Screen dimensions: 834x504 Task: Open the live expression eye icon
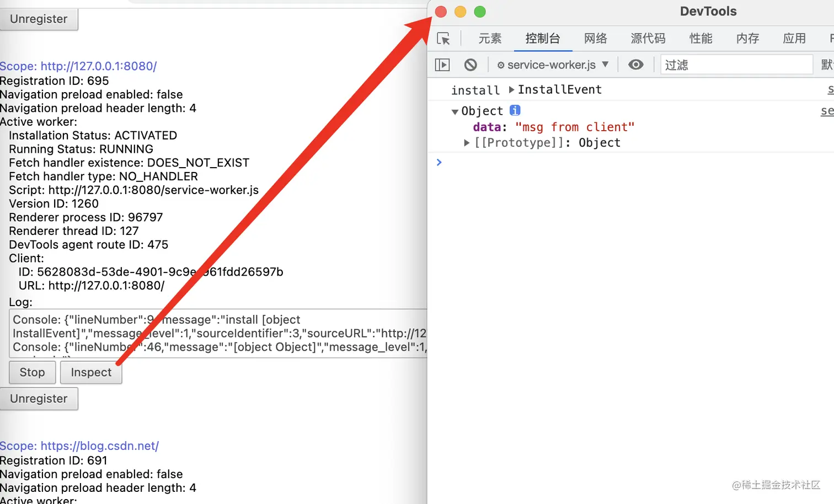point(636,65)
